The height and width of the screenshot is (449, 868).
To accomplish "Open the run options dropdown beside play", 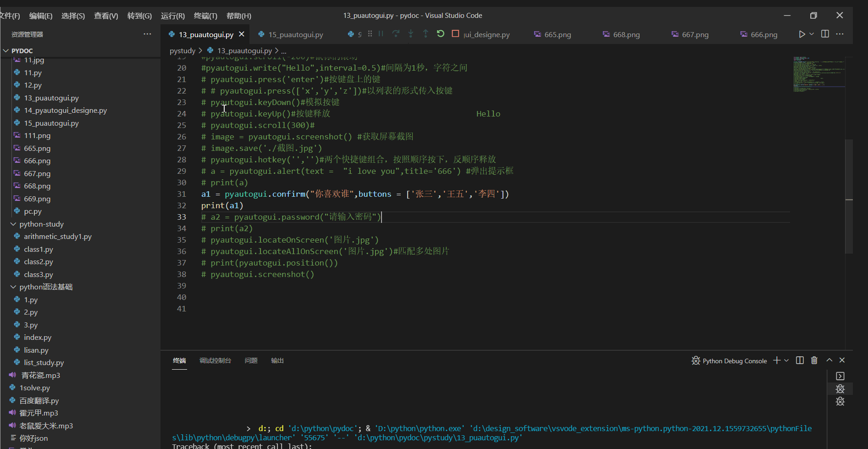I will (x=812, y=34).
